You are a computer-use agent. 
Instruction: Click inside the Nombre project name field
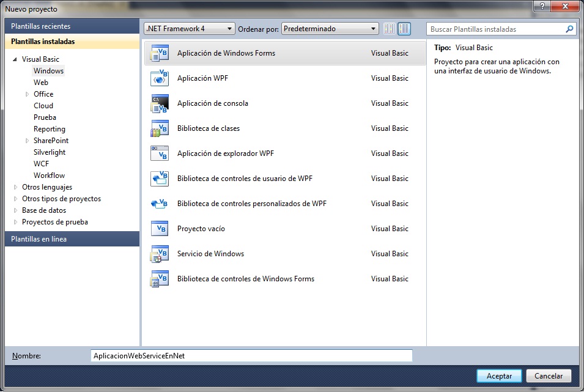coord(251,355)
